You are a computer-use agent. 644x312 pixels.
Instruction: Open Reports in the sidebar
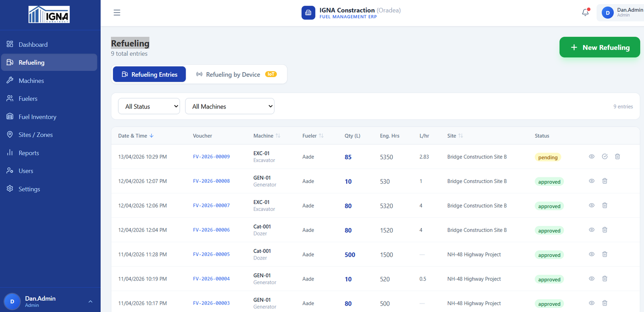click(49, 153)
